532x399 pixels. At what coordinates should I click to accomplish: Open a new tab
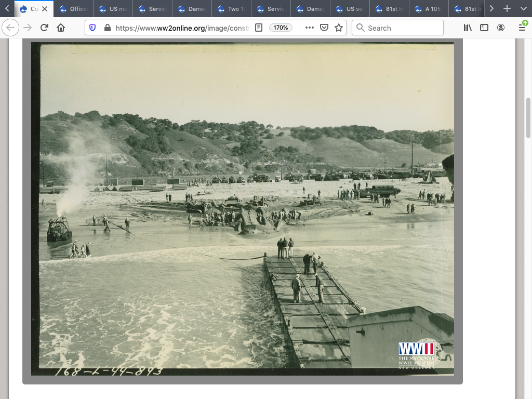coord(507,8)
